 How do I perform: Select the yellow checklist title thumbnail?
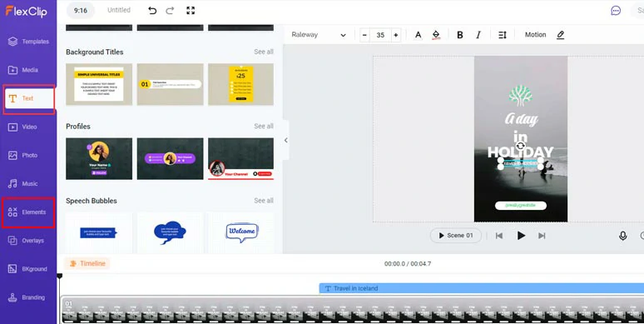click(240, 84)
